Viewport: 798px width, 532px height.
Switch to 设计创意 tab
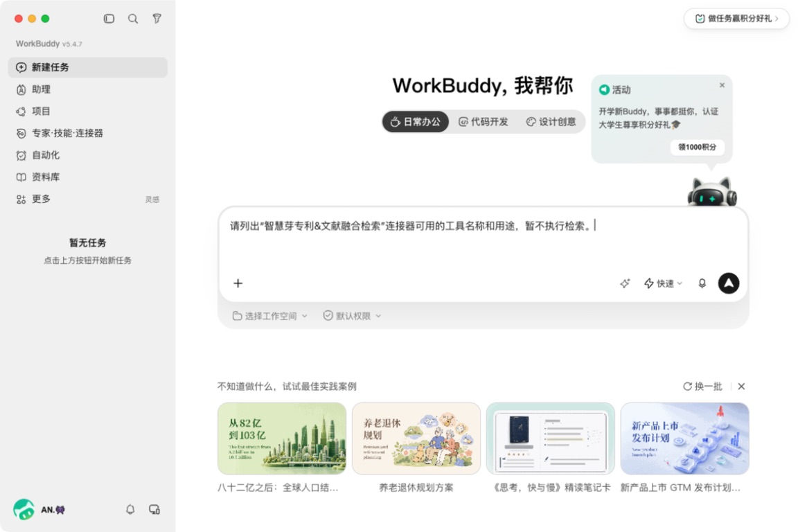551,122
